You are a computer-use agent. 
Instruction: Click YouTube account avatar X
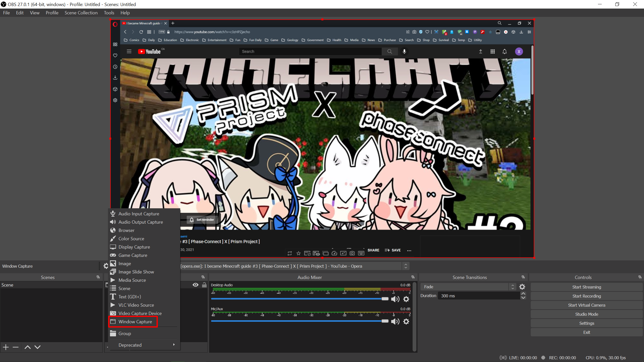click(x=519, y=51)
